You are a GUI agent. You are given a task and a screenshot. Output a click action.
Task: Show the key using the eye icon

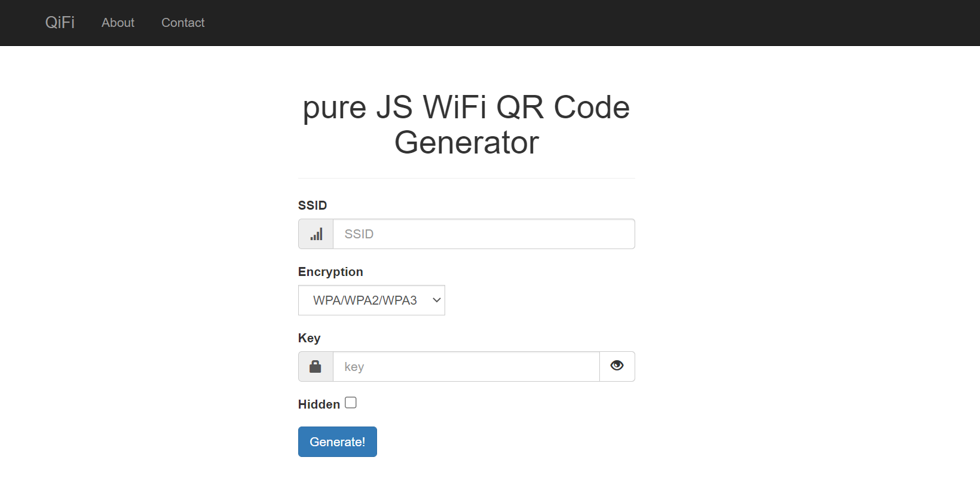617,366
